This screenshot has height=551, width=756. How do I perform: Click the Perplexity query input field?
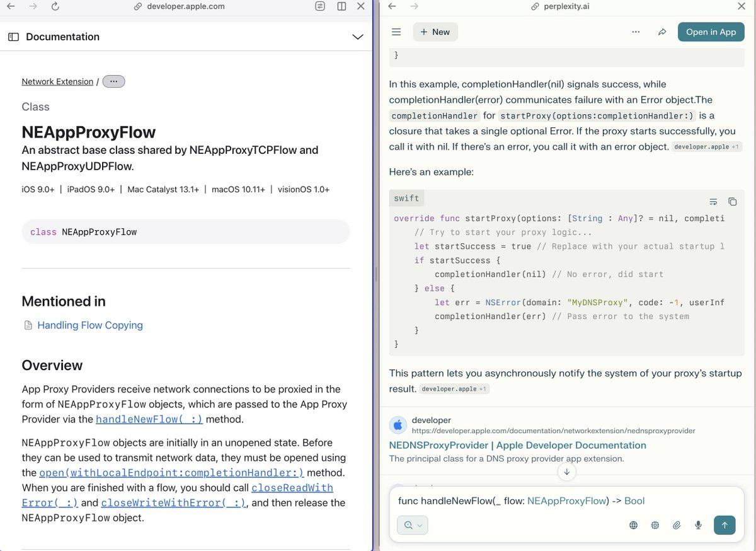tap(566, 501)
